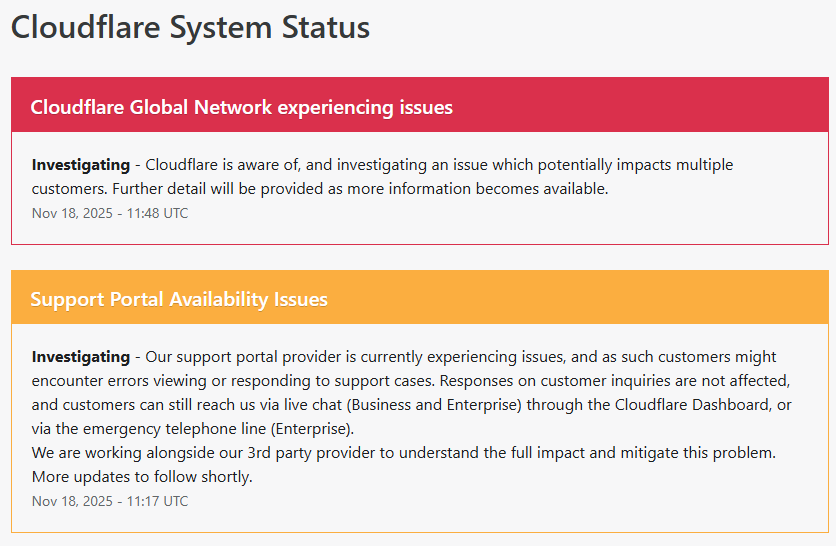836x546 pixels.
Task: Open the Cloudflare Global Network experiencing issues incident
Action: (x=241, y=107)
